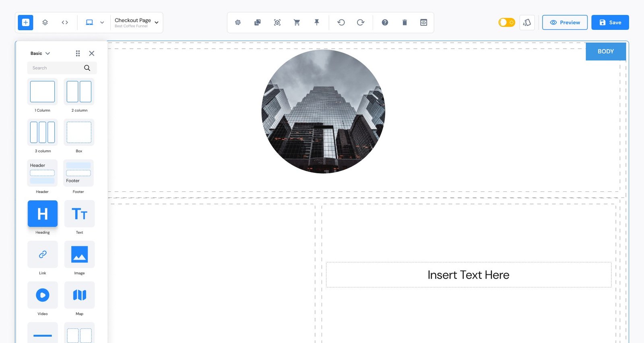Viewport: 644px width, 343px height.
Task: Undo the last change
Action: coord(341,23)
